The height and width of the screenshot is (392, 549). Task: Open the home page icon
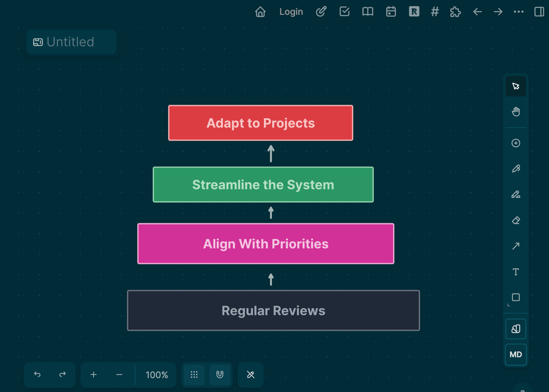click(260, 12)
